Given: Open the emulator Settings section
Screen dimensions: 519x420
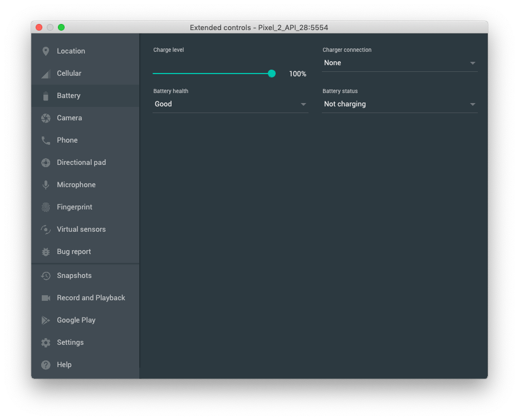Looking at the screenshot, I should pos(85,342).
